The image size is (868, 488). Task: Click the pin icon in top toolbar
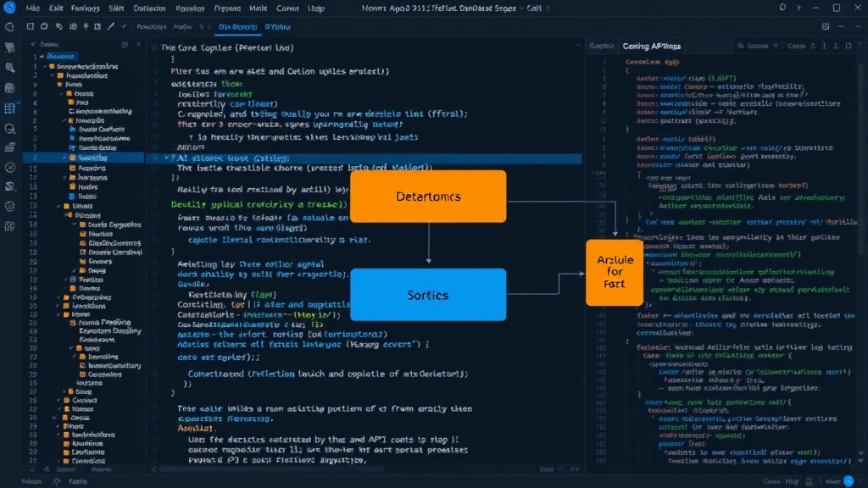tap(86, 26)
